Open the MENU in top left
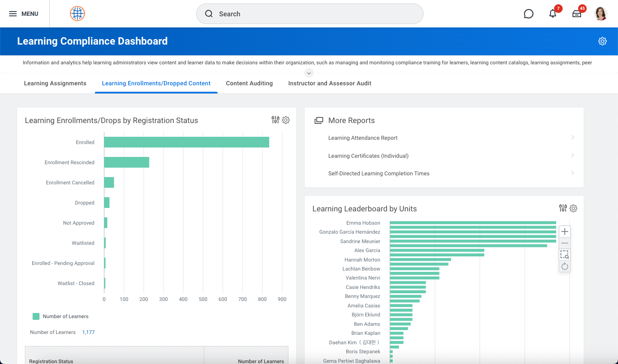Viewport: 618px width, 364px height. [24, 13]
